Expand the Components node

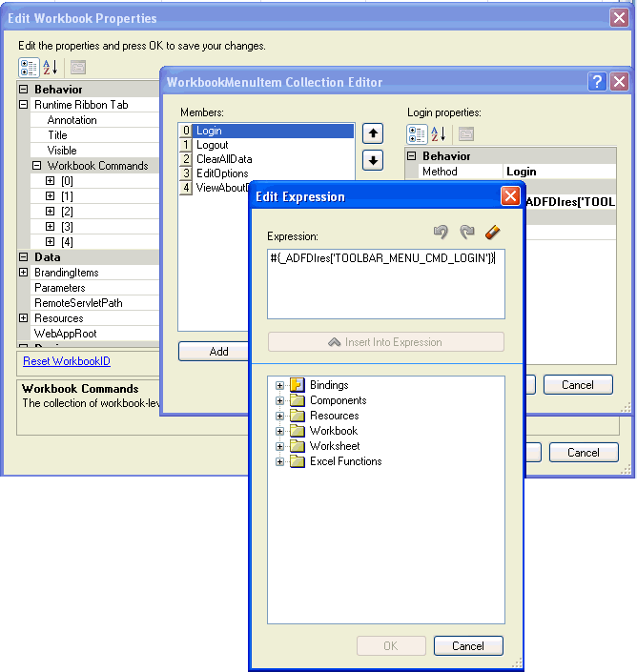click(x=280, y=400)
